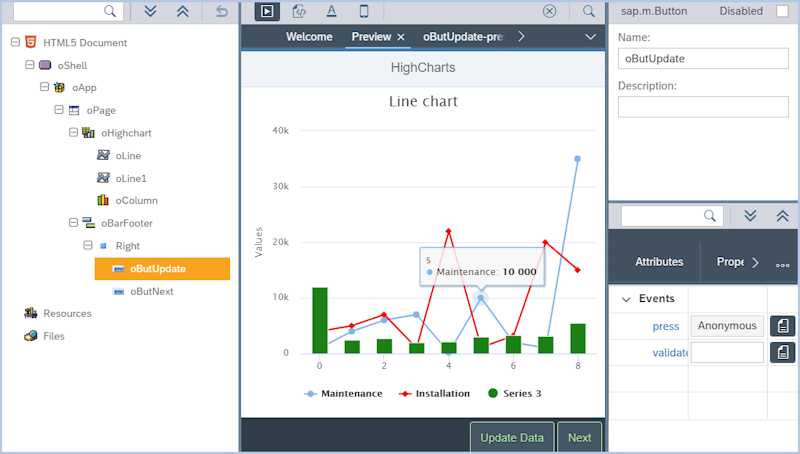Toggle Maintenance series in chart legend

343,393
